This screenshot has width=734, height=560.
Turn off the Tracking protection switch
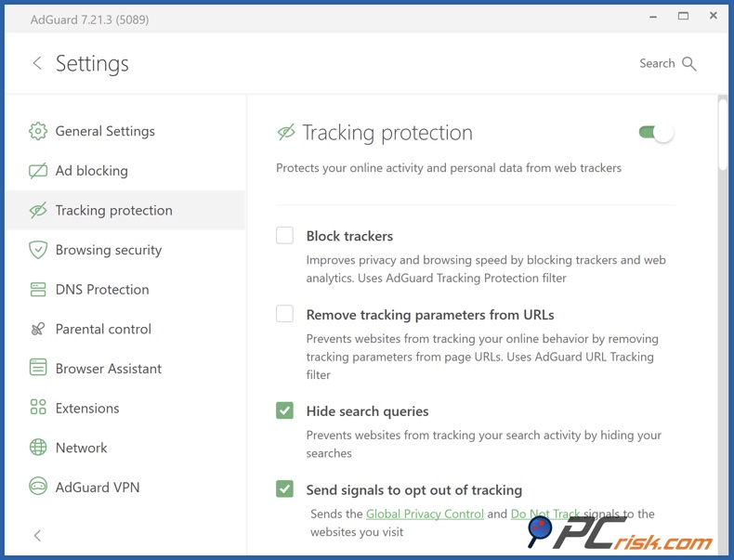click(x=656, y=133)
